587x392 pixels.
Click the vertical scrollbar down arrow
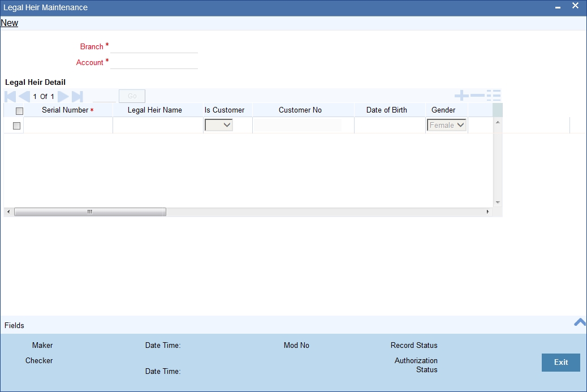(x=498, y=202)
